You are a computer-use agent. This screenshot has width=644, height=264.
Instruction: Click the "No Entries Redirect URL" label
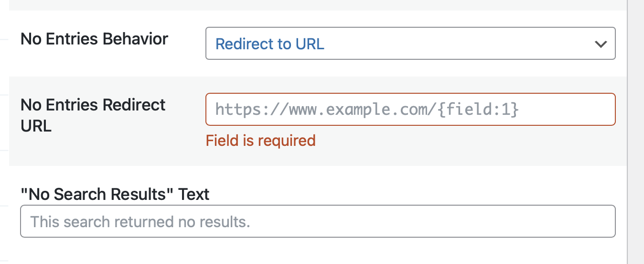click(93, 115)
